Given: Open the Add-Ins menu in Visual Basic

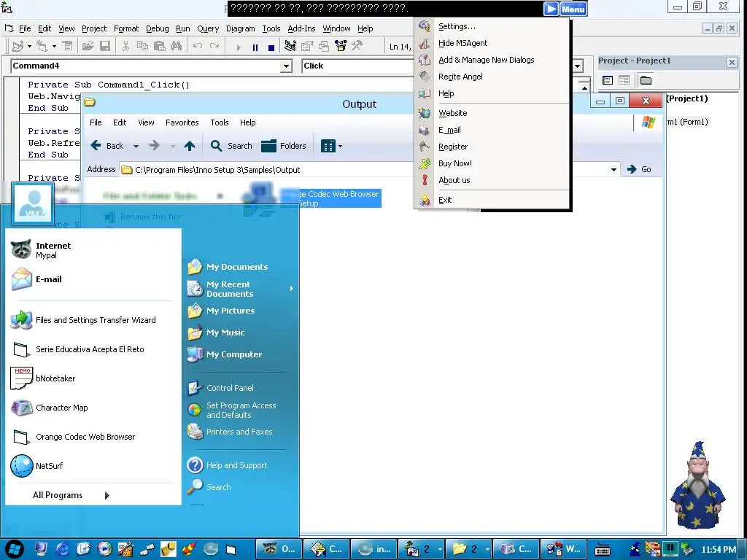Looking at the screenshot, I should [x=301, y=28].
